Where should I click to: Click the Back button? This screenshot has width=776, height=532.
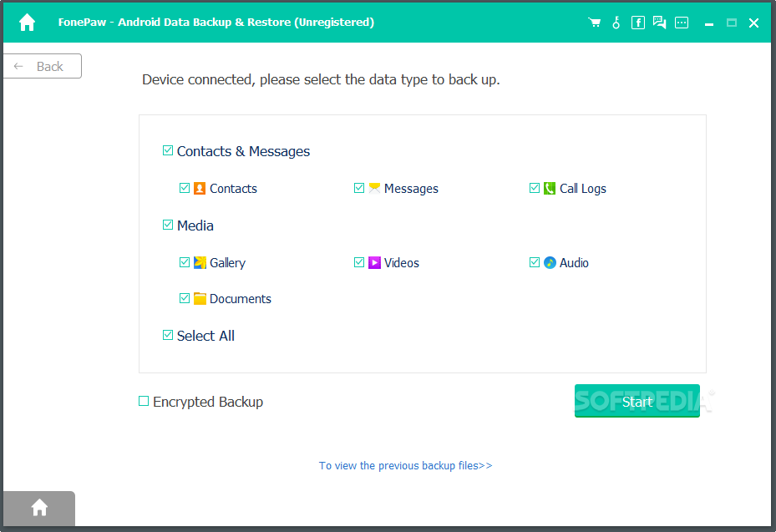click(42, 66)
